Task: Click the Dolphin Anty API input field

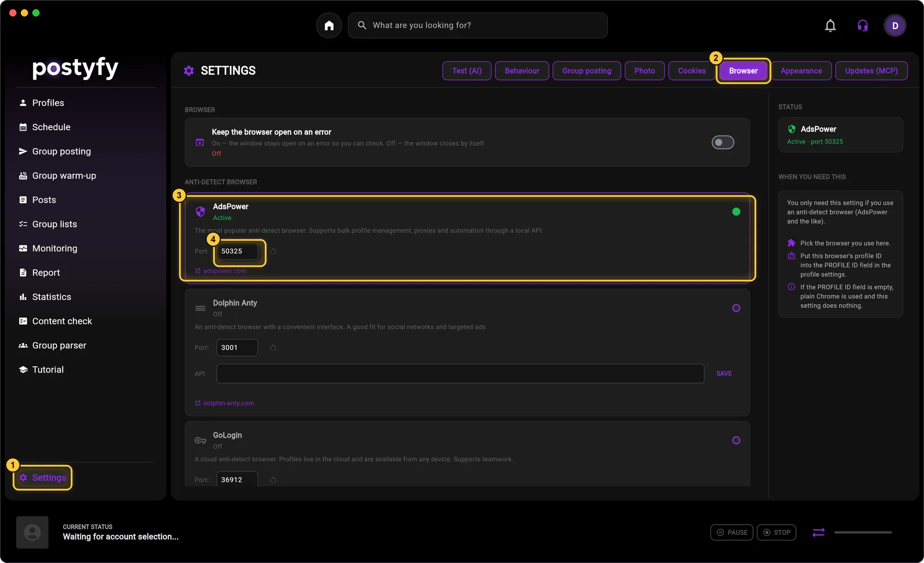Action: [x=460, y=374]
